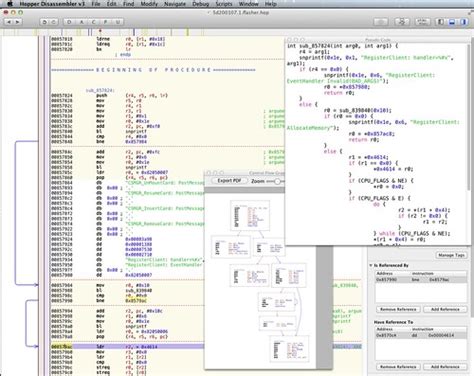Image resolution: width=474 pixels, height=376 pixels.
Task: Close the Pseudo Code window
Action: tap(289, 40)
